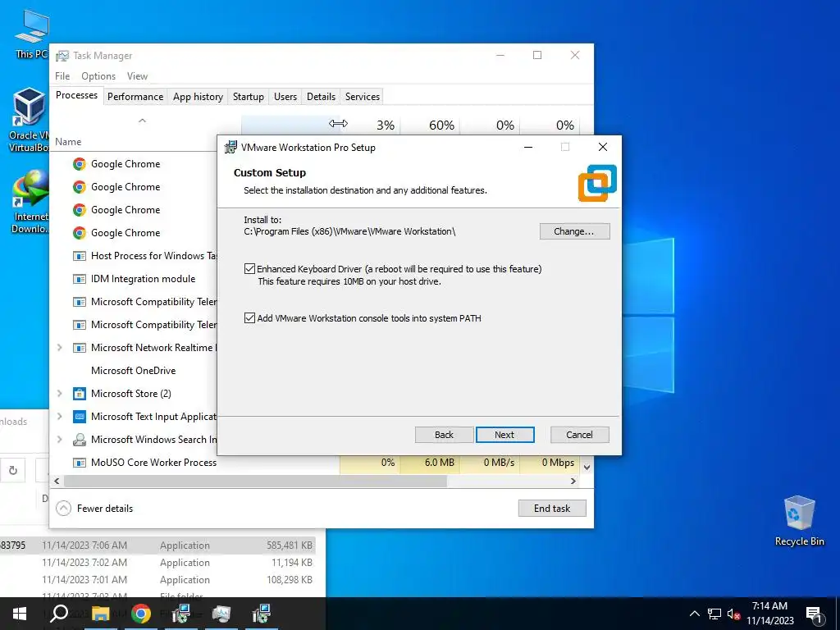This screenshot has width=840, height=630.
Task: Select the file row sized 108,298 KB
Action: [x=157, y=580]
